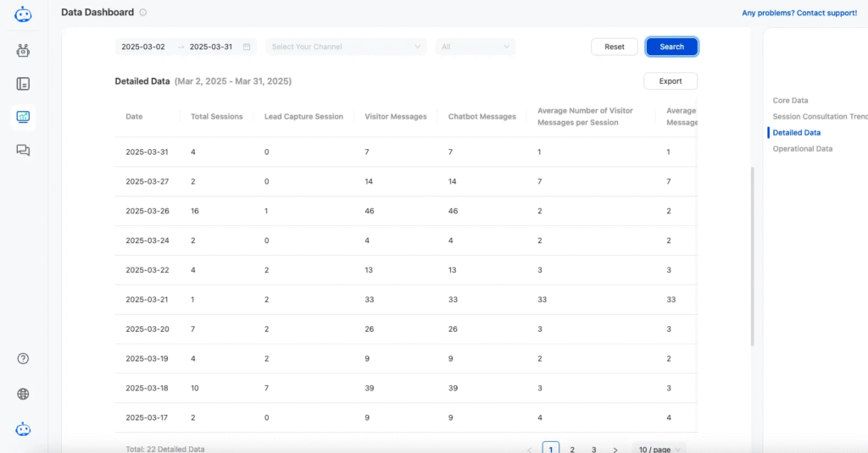
Task: Click the Search button
Action: 671,47
